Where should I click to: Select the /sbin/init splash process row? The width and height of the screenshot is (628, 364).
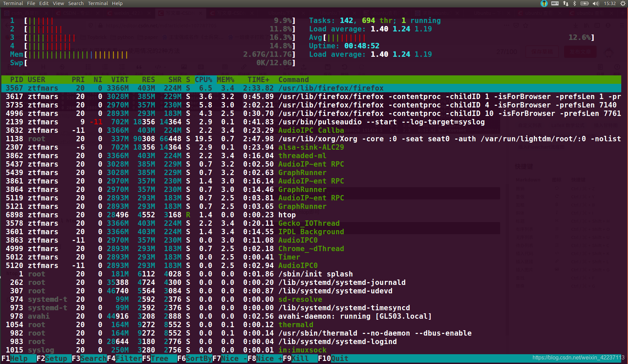[x=311, y=274]
